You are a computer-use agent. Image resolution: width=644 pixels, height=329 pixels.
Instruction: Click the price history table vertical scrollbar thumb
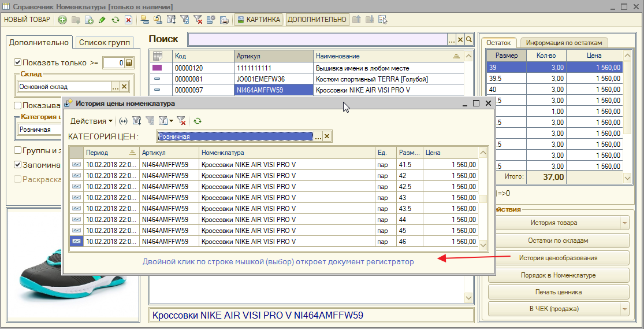pyautogui.click(x=483, y=199)
